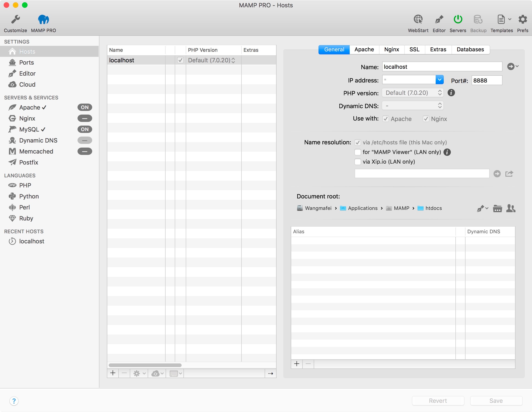Viewport: 532px width, 412px height.
Task: Click the help question mark button
Action: (14, 401)
